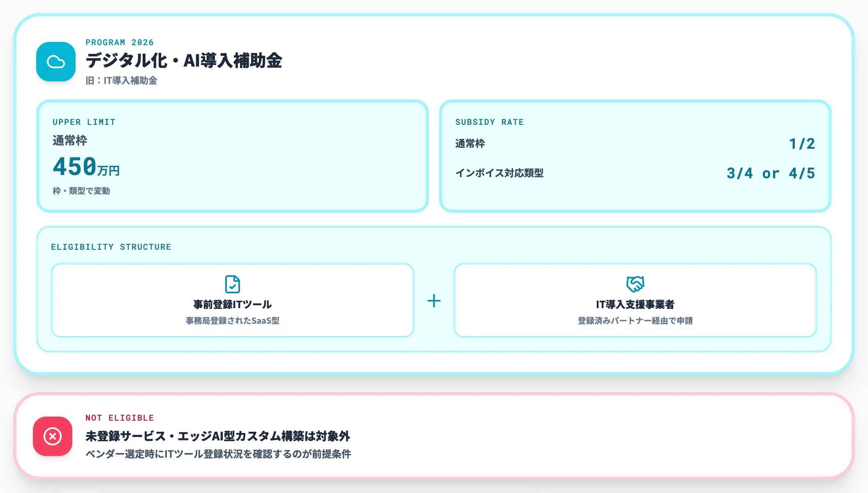The image size is (868, 493).
Task: Select the SUBSIDY RATE panel
Action: 635,156
